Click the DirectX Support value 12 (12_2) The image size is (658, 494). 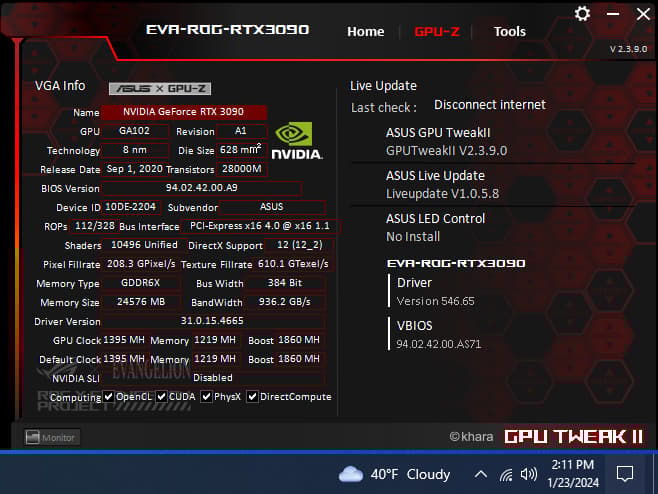300,245
